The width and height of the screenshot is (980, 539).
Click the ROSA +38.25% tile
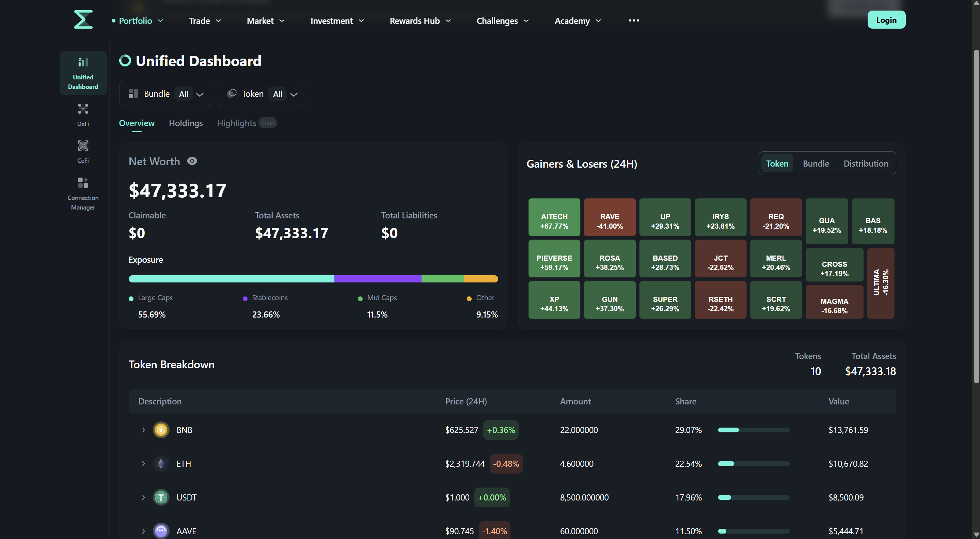(610, 259)
